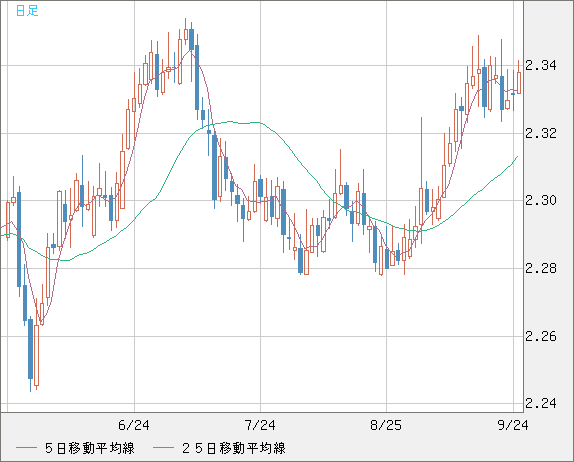The image size is (574, 462).
Task: Click the 8/25 date axis label
Action: 386,425
